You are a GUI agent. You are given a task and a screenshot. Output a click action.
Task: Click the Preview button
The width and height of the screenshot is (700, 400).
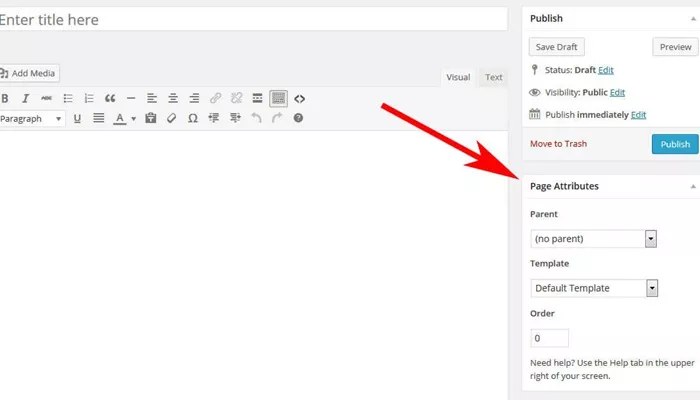[x=675, y=47]
